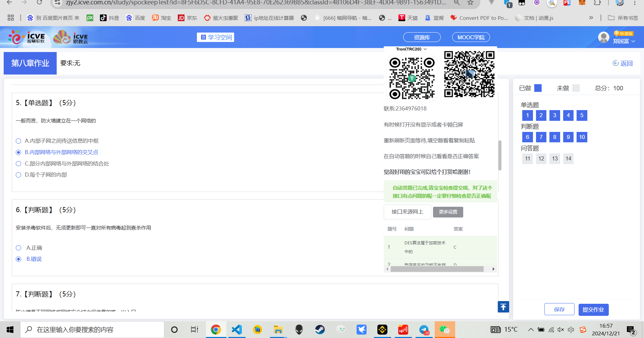The width and height of the screenshot is (644, 338).
Task: Open Visual Studio Code from the taskbar
Action: coord(236,330)
